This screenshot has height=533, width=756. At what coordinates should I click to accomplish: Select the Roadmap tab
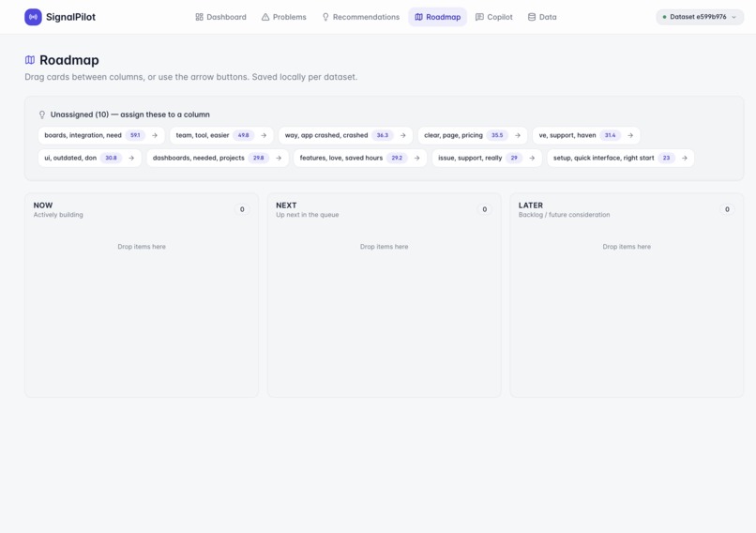pos(437,17)
